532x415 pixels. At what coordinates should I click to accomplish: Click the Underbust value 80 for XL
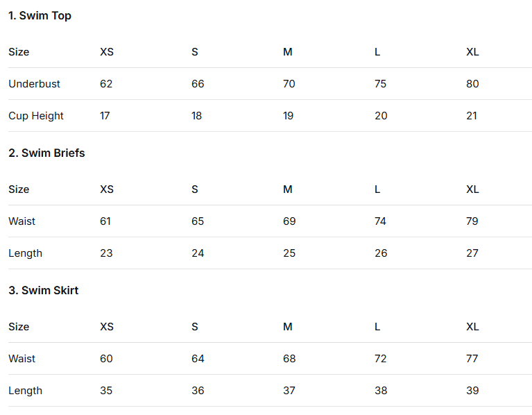pos(472,84)
